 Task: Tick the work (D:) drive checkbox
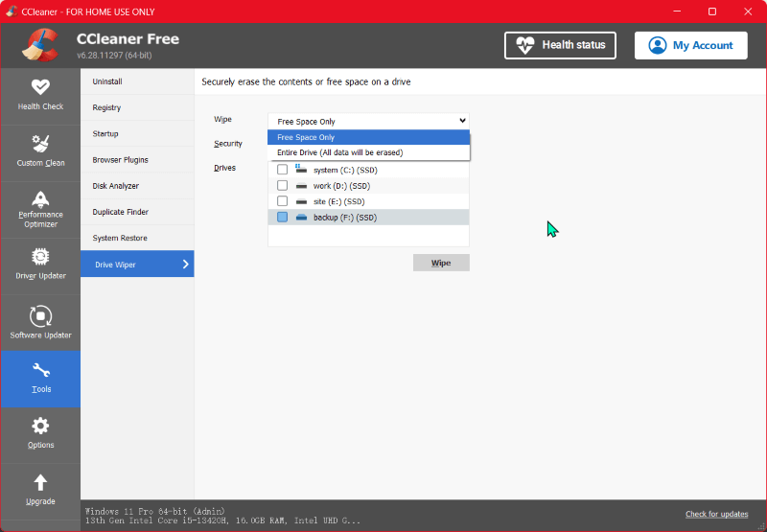[x=282, y=185]
